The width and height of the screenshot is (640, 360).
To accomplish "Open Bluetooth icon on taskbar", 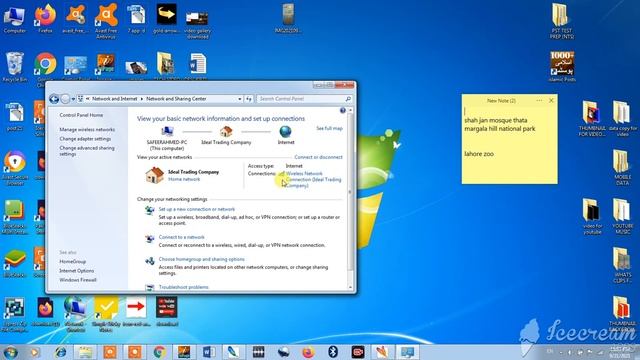I will [x=333, y=352].
